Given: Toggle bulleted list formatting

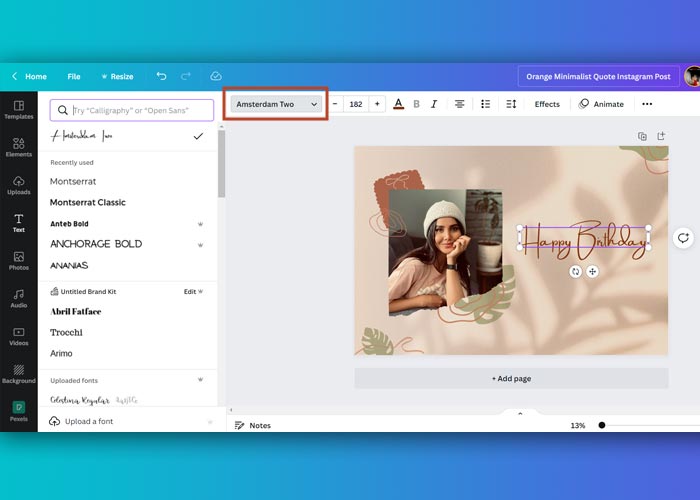Looking at the screenshot, I should [x=486, y=104].
